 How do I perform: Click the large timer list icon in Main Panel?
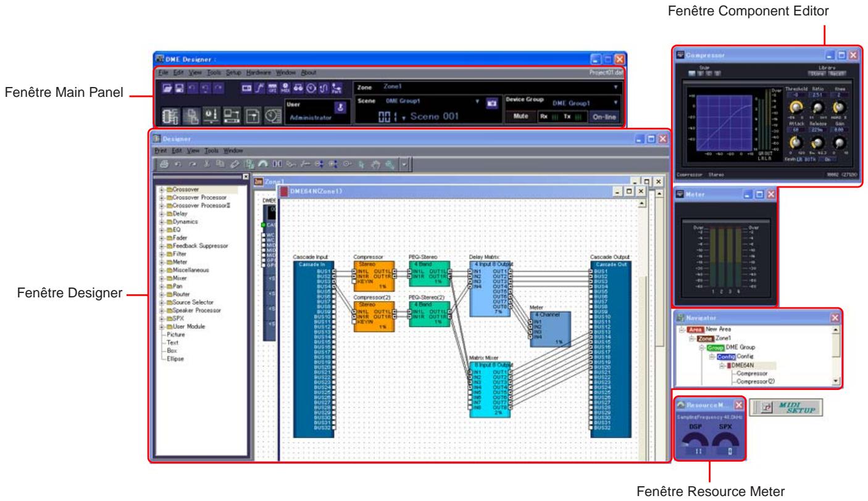click(273, 116)
